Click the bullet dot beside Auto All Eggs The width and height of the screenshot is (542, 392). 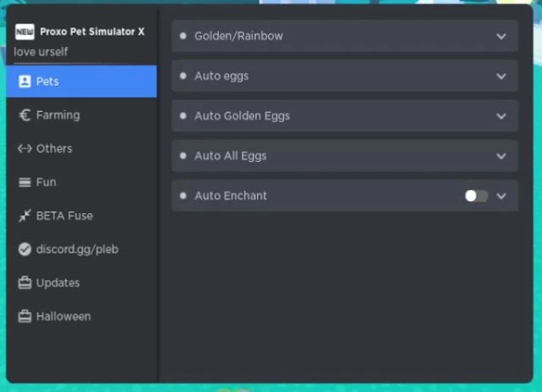pyautogui.click(x=183, y=156)
